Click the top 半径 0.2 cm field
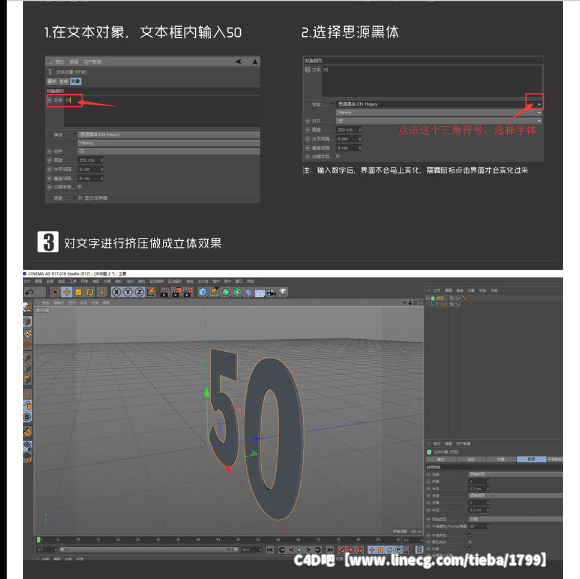The image size is (580, 579). [x=479, y=489]
